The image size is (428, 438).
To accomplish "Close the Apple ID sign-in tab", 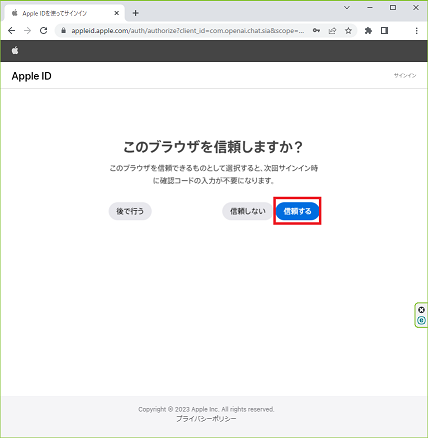I will coord(117,13).
